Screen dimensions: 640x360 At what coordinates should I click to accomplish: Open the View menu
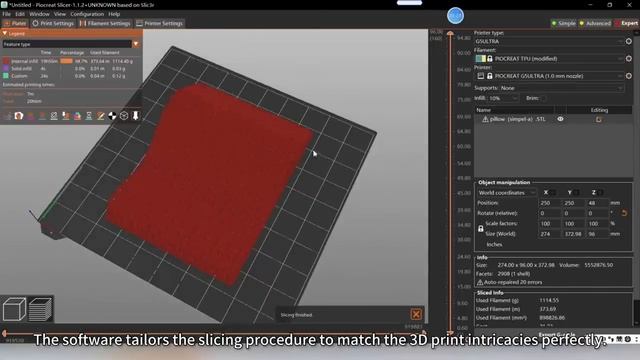pos(60,14)
